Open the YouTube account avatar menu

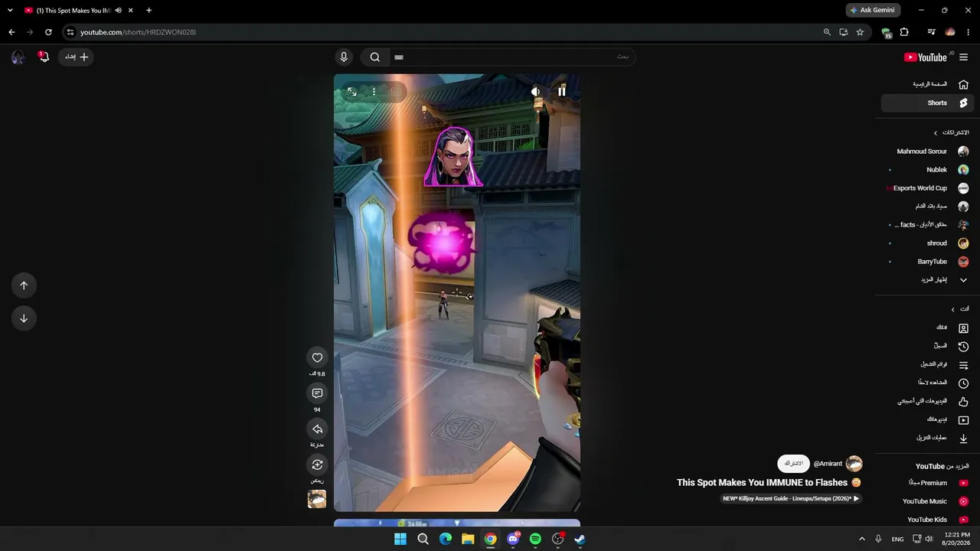(18, 57)
